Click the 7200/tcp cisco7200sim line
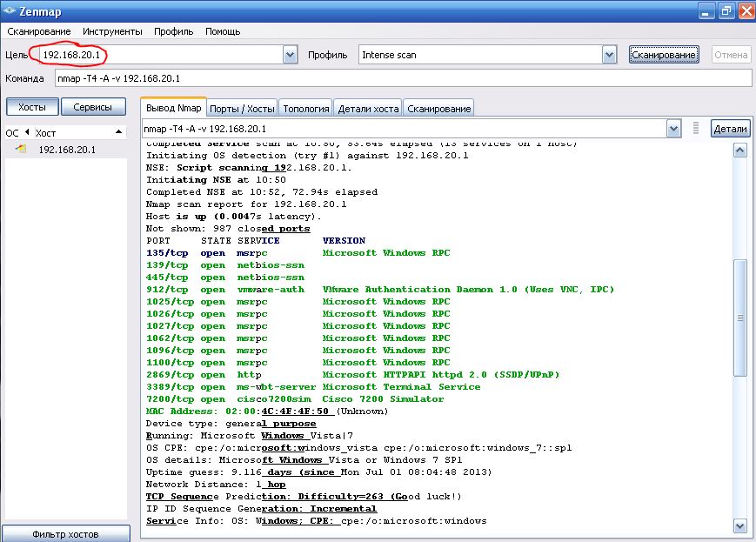This screenshot has width=756, height=542. point(295,398)
